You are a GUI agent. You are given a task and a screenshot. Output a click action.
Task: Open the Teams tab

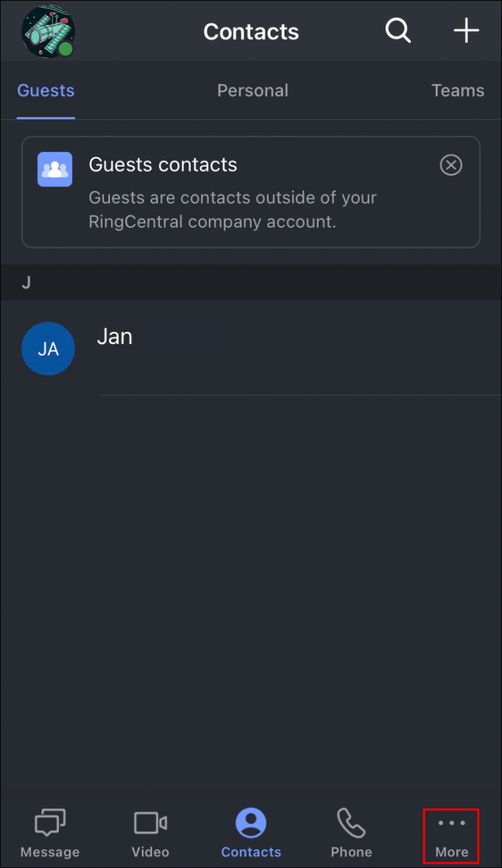click(x=458, y=90)
